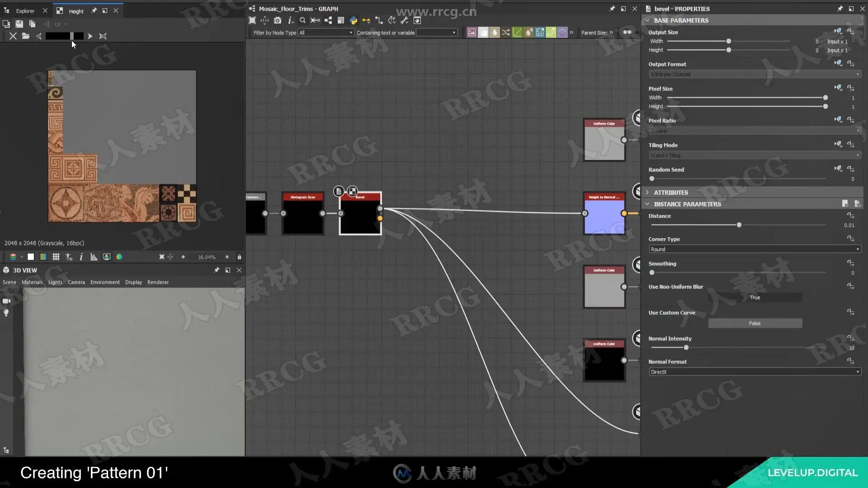This screenshot has width=868, height=488.
Task: Click the camera snapshot icon in graph toolbar
Action: (x=278, y=20)
